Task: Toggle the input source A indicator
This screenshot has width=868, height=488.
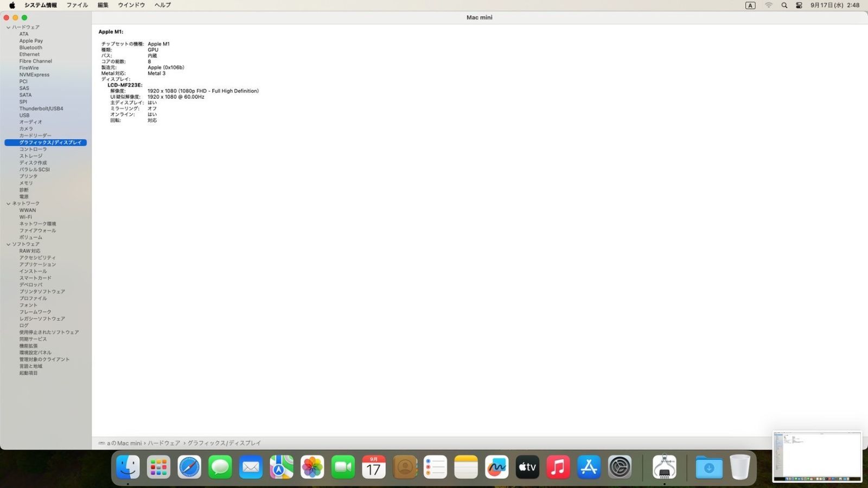Action: pos(750,5)
